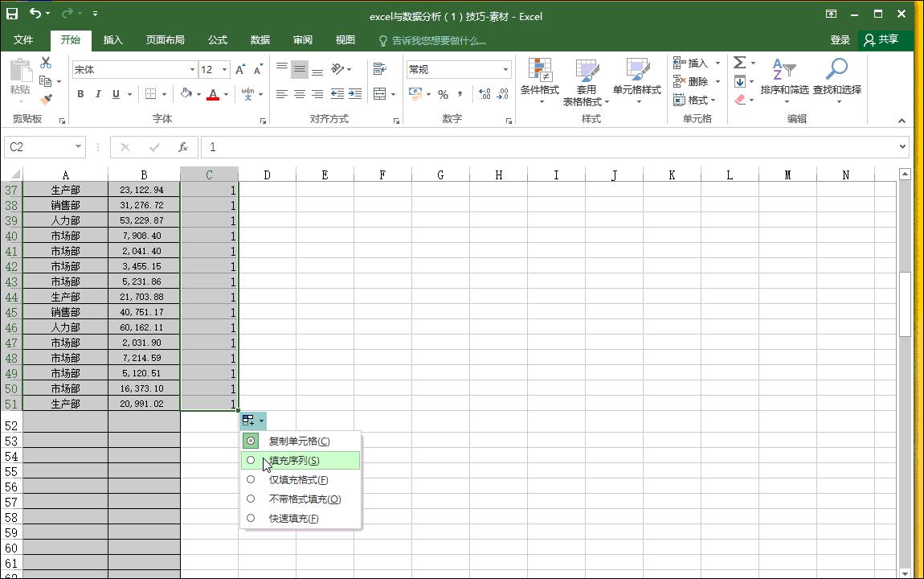The height and width of the screenshot is (579, 924).
Task: Select row 45 header
Action: (11, 313)
